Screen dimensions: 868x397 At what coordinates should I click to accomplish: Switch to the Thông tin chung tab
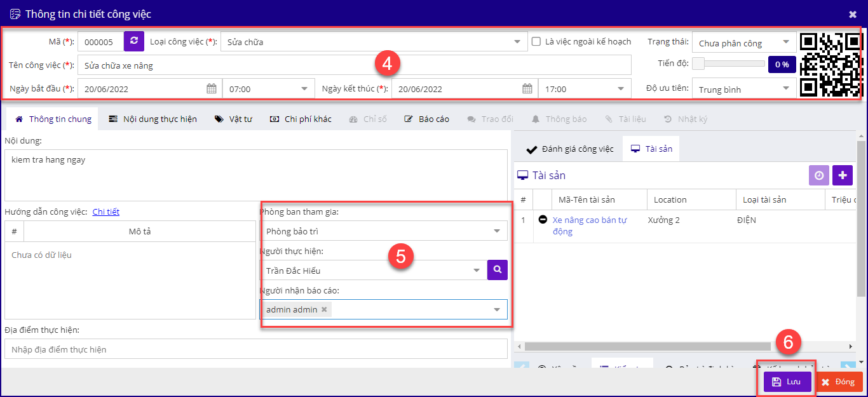click(x=53, y=119)
